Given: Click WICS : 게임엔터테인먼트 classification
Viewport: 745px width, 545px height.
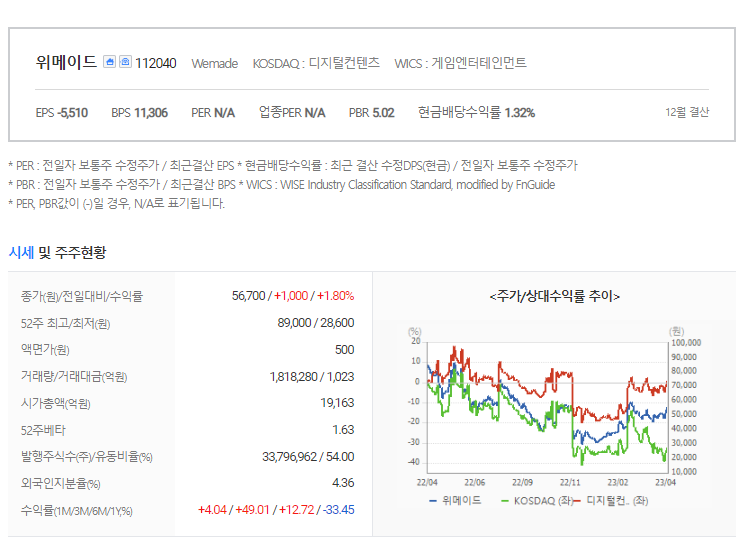Looking at the screenshot, I should click(460, 63).
